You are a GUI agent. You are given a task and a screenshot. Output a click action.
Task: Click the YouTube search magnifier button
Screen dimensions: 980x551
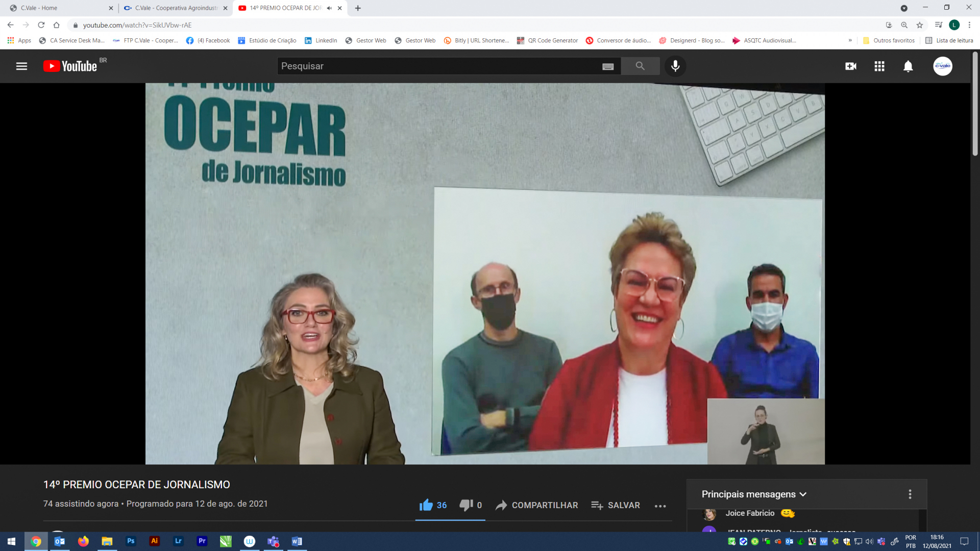tap(640, 66)
